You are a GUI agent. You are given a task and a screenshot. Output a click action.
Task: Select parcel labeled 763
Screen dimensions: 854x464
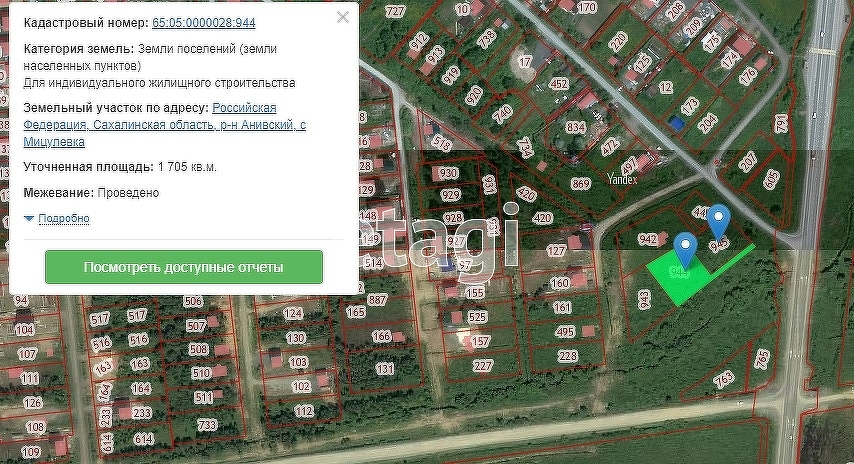(x=724, y=379)
